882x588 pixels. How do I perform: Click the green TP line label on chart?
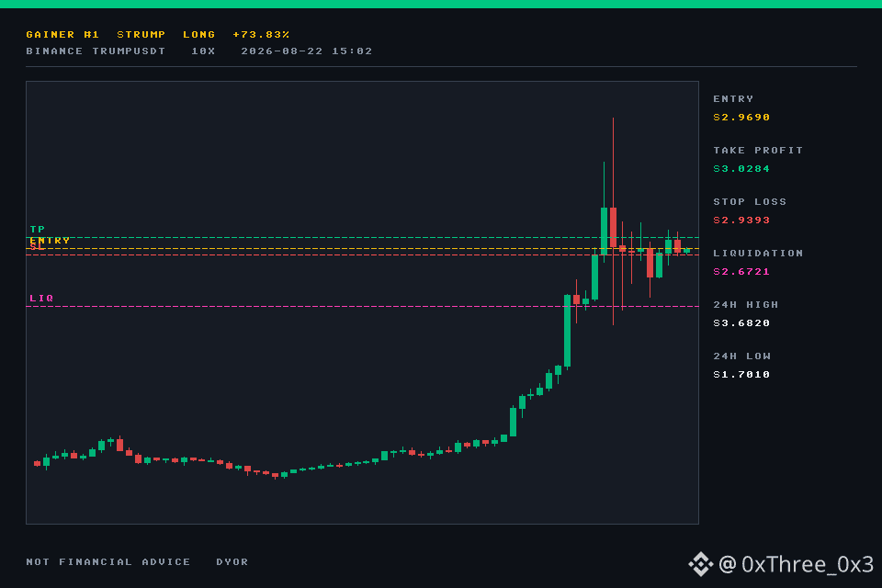coord(37,230)
